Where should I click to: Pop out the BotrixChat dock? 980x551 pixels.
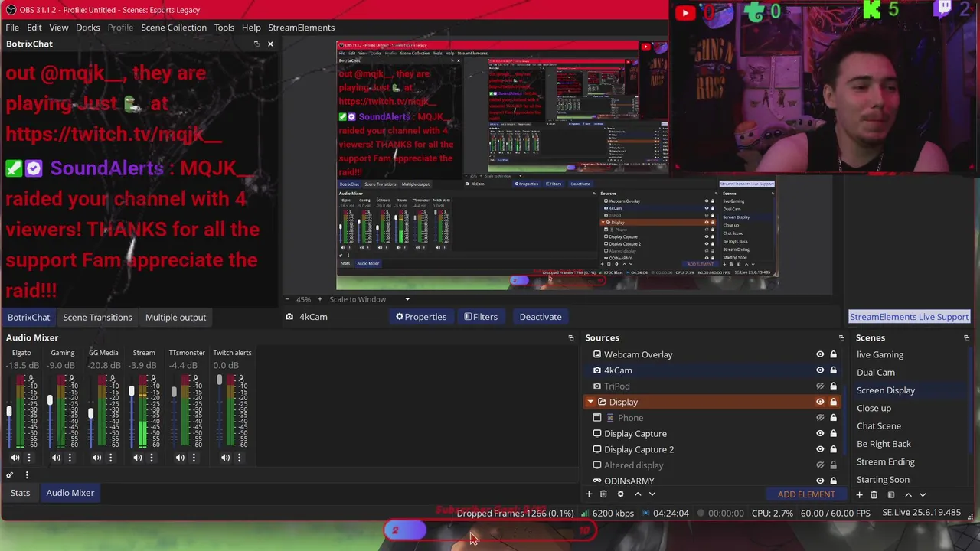[256, 44]
